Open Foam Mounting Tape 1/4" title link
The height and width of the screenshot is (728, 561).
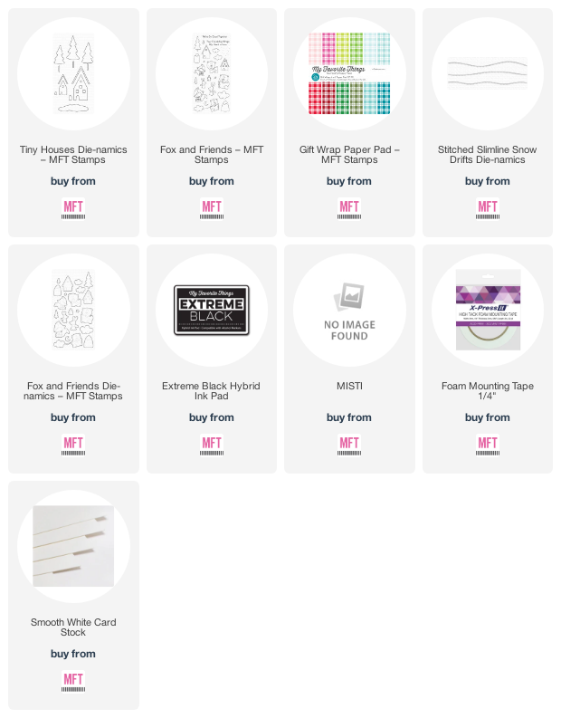(487, 391)
